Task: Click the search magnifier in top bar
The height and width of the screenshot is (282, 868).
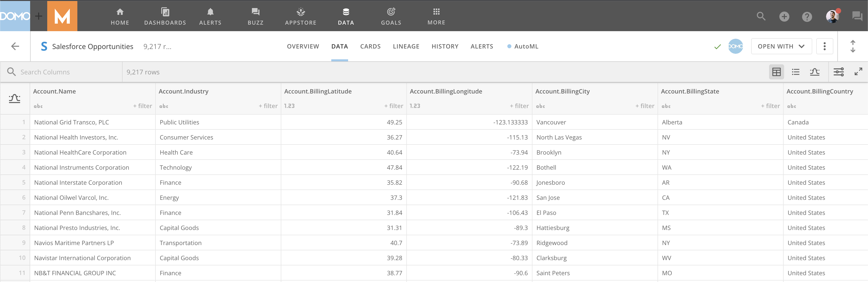Action: pyautogui.click(x=761, y=16)
